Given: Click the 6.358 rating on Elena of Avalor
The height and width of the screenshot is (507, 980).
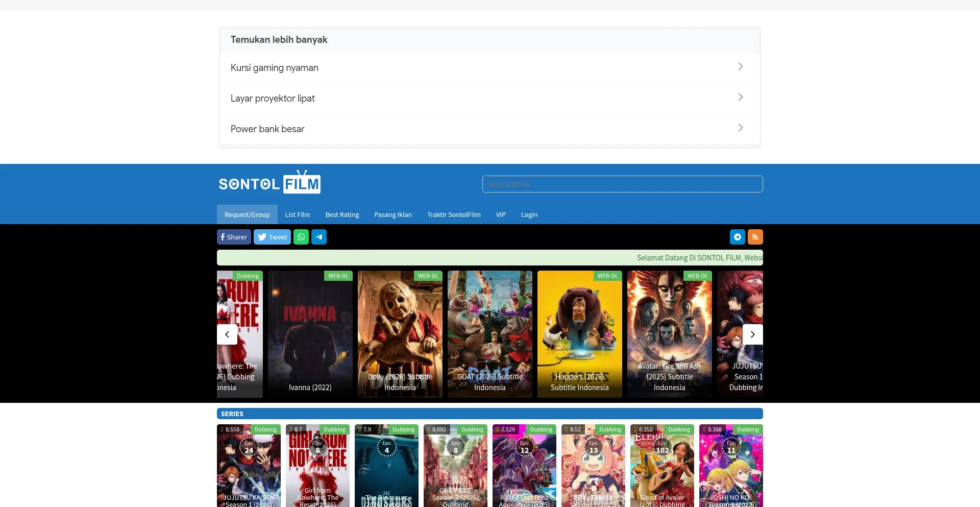Looking at the screenshot, I should 644,429.
